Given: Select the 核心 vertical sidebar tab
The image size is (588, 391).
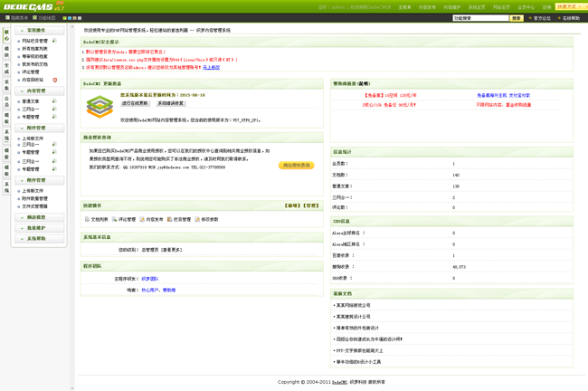Looking at the screenshot, I should 6,35.
